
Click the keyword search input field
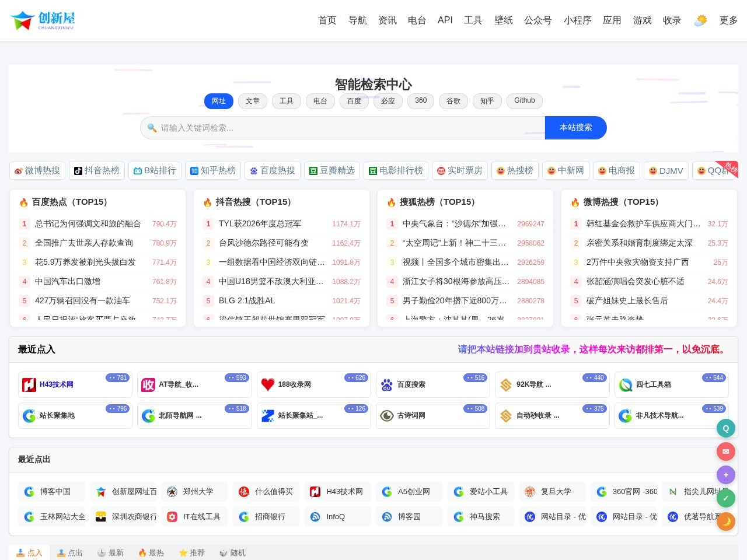[343, 128]
